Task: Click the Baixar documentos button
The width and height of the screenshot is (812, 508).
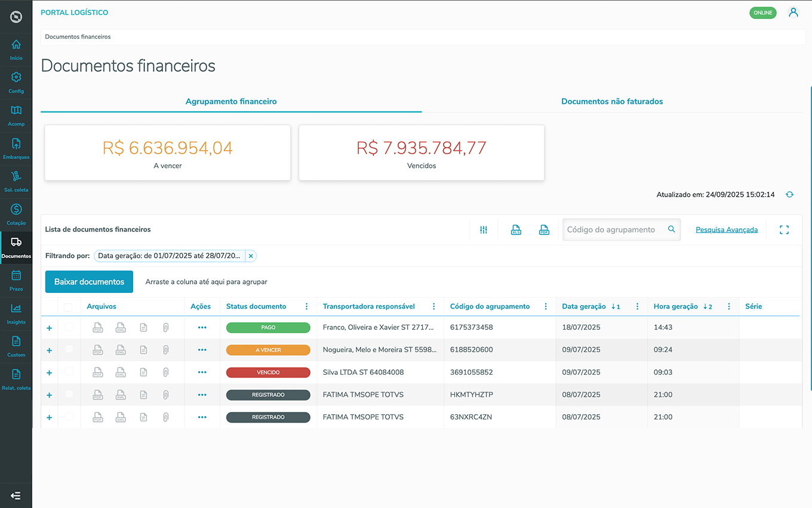Action: tap(89, 282)
